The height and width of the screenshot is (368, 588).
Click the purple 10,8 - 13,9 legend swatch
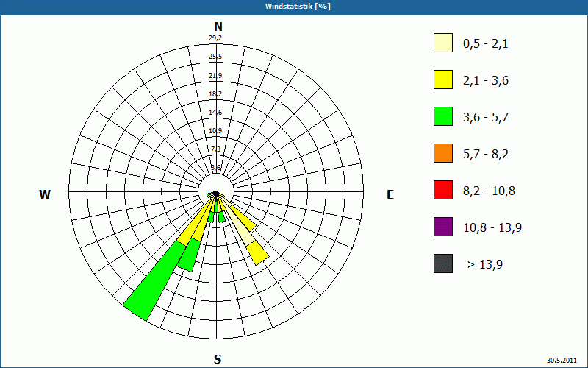click(443, 227)
